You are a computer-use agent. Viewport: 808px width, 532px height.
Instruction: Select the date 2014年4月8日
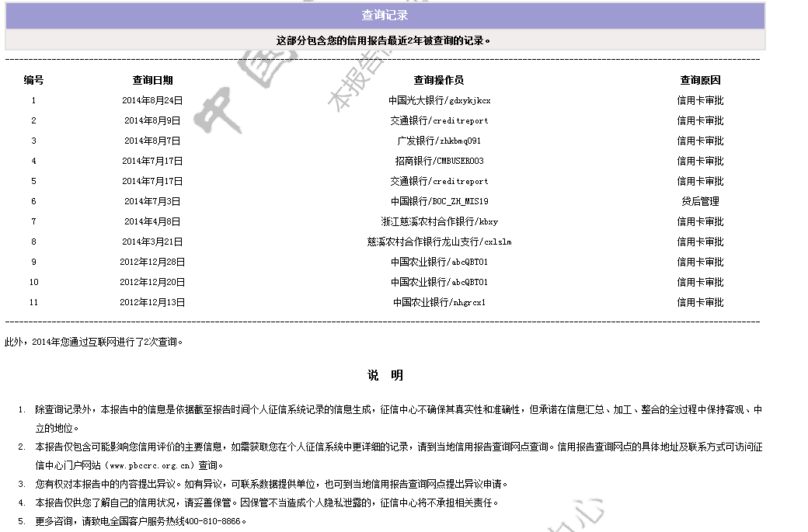pyautogui.click(x=152, y=221)
